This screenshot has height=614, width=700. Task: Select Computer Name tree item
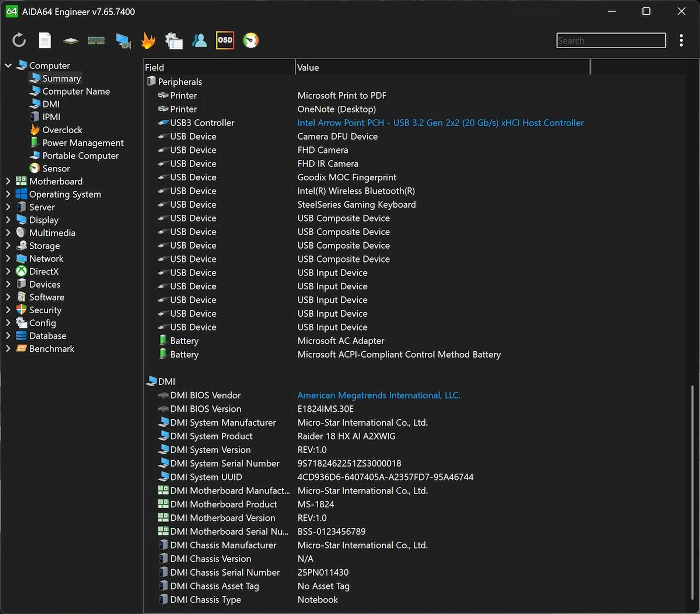(x=70, y=91)
